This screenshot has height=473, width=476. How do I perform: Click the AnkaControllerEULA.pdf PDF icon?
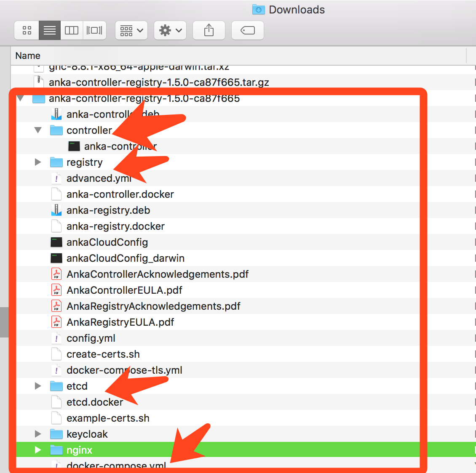(56, 290)
